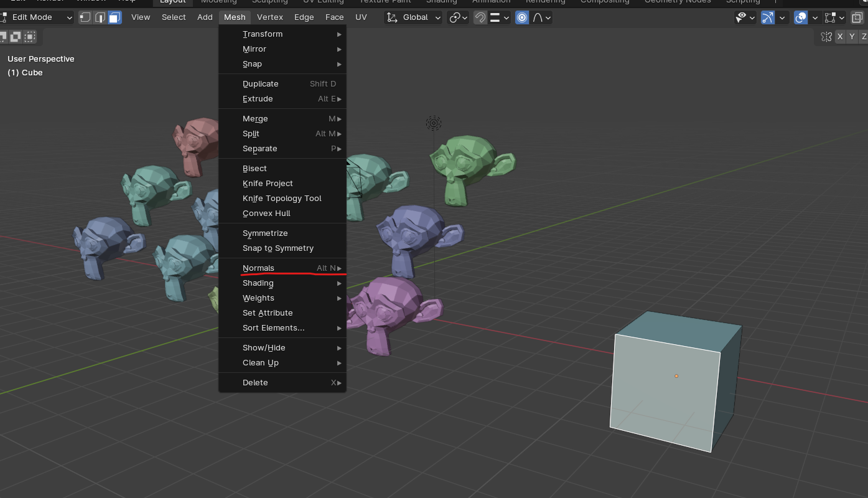
Task: Toggle Z axis mirror
Action: point(864,37)
